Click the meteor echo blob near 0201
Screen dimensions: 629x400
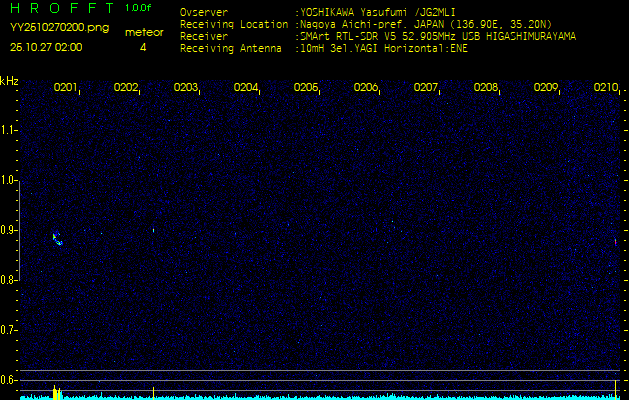tap(57, 239)
